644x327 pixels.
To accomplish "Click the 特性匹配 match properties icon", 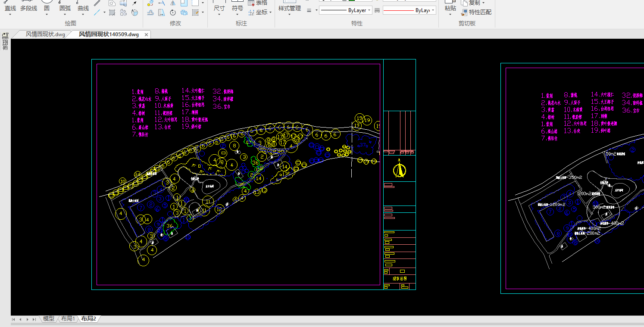I will click(x=464, y=12).
